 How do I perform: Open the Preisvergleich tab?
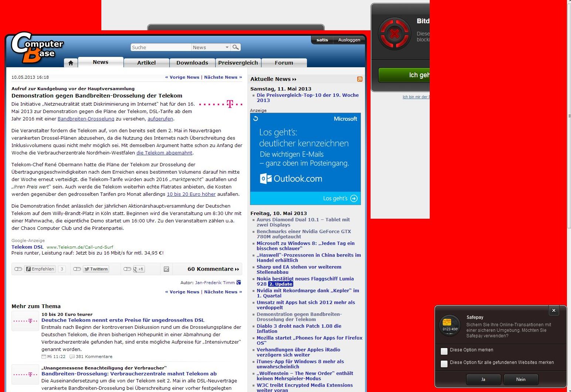[x=238, y=63]
